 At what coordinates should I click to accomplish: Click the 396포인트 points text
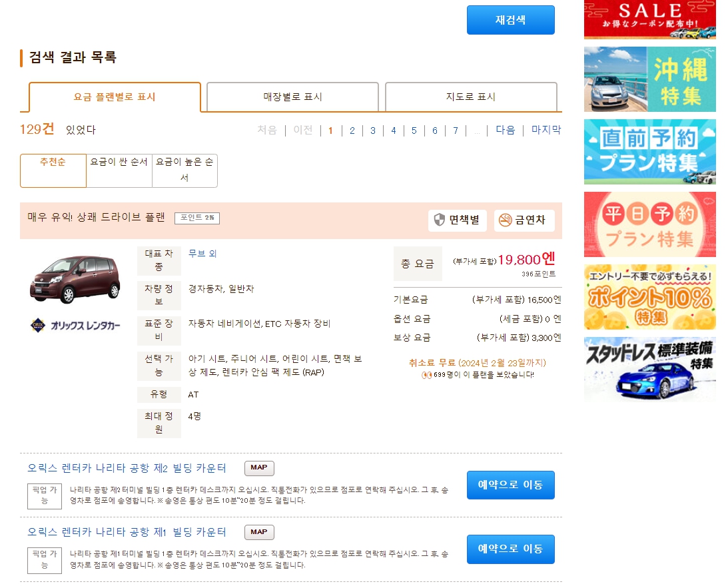(x=539, y=274)
